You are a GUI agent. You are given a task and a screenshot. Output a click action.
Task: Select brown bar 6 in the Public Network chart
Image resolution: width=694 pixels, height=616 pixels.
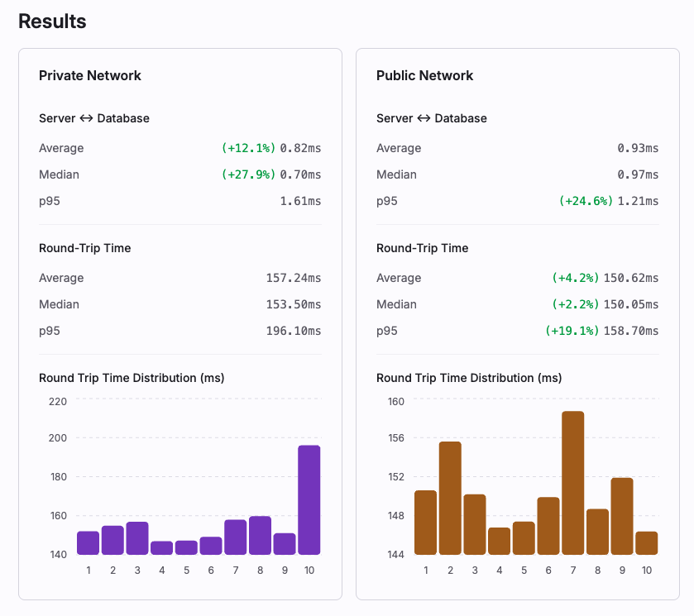[x=548, y=526]
